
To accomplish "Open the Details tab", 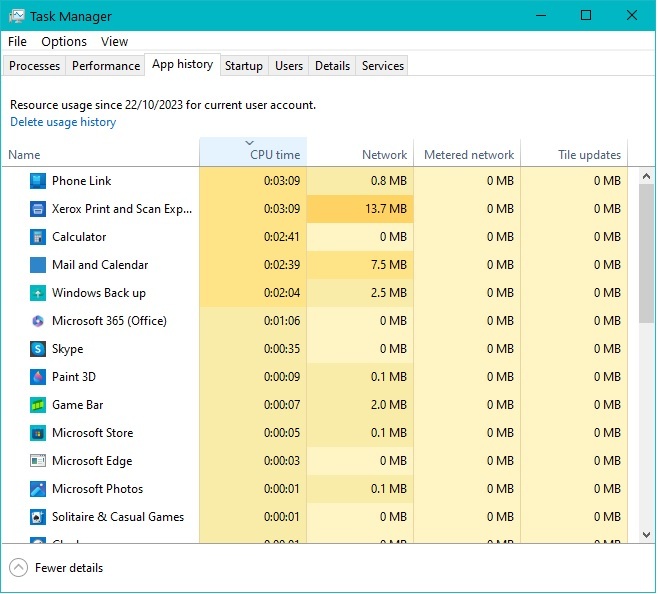I will click(332, 66).
